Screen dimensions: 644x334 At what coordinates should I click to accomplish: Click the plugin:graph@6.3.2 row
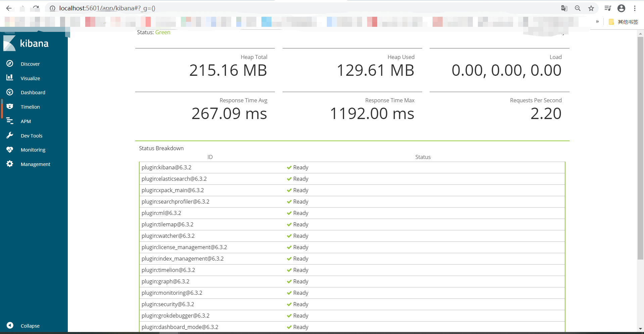tap(352, 282)
